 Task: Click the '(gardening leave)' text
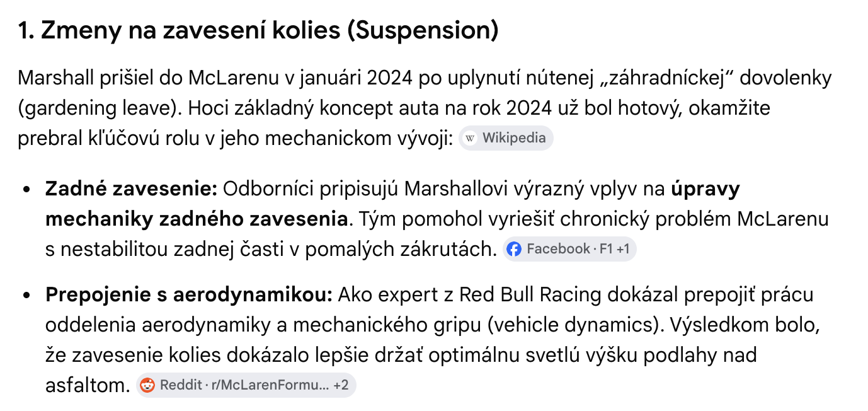(x=96, y=108)
